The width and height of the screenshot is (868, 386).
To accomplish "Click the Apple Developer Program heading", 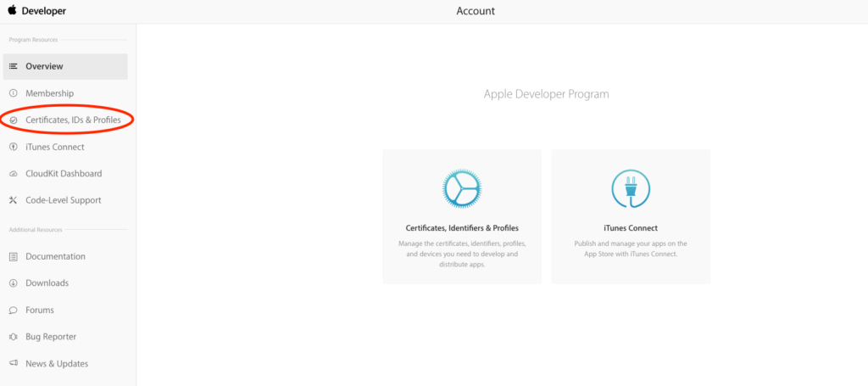I will tap(547, 94).
